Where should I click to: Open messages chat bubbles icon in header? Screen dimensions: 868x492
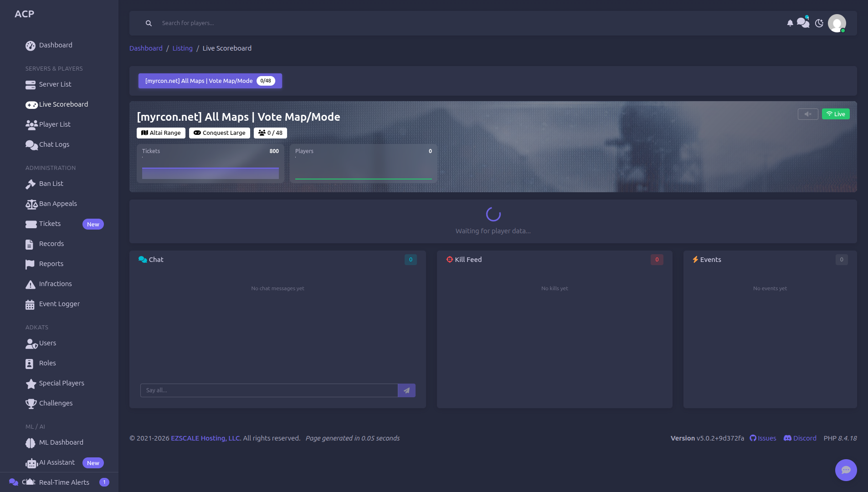[x=803, y=23]
